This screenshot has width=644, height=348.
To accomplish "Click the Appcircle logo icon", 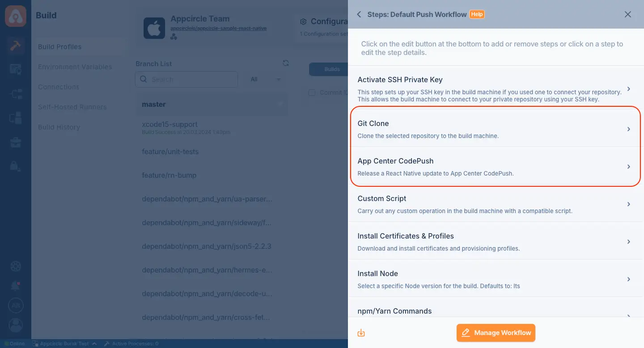I will (x=16, y=16).
